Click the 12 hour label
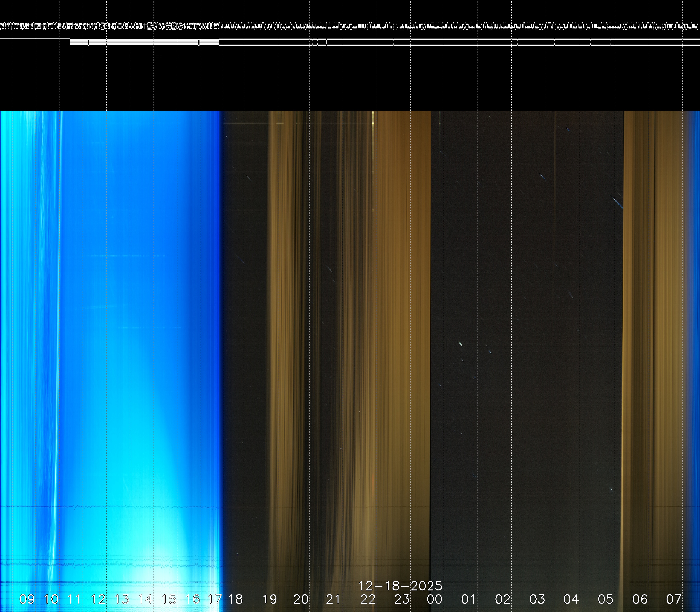700x612 pixels. 98,599
